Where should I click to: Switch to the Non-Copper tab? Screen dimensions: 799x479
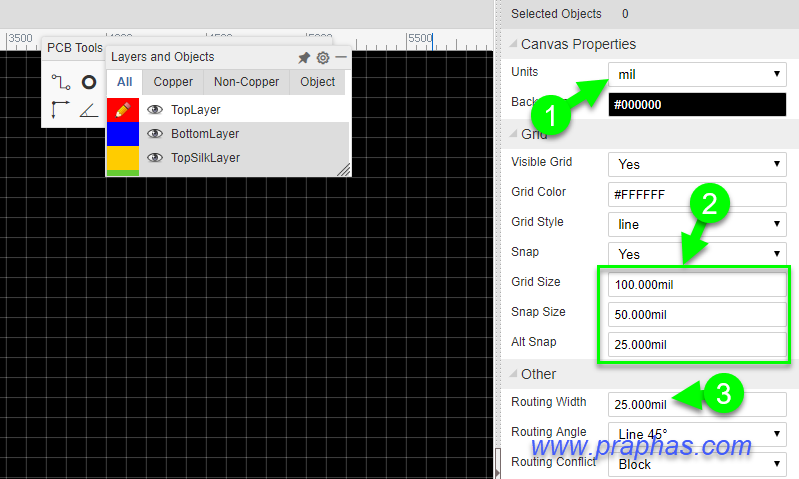coord(247,82)
